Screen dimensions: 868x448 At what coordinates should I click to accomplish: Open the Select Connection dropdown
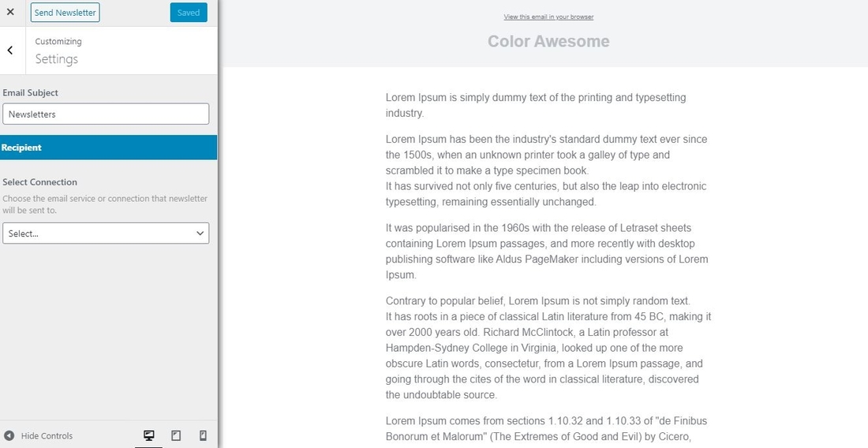(106, 233)
